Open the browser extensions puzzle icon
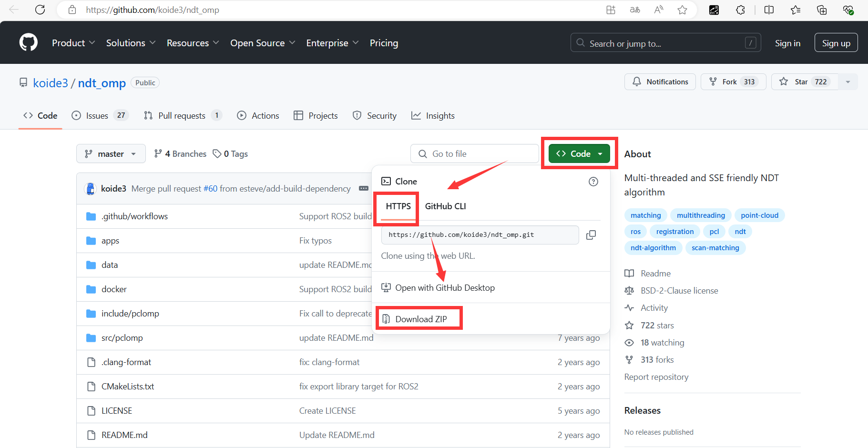The height and width of the screenshot is (448, 868). 740,10
